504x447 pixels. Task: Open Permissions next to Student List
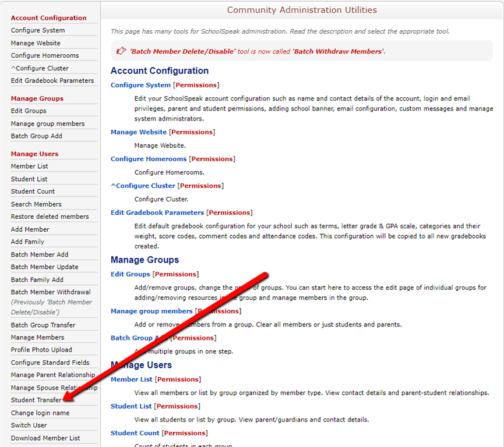[177, 406]
